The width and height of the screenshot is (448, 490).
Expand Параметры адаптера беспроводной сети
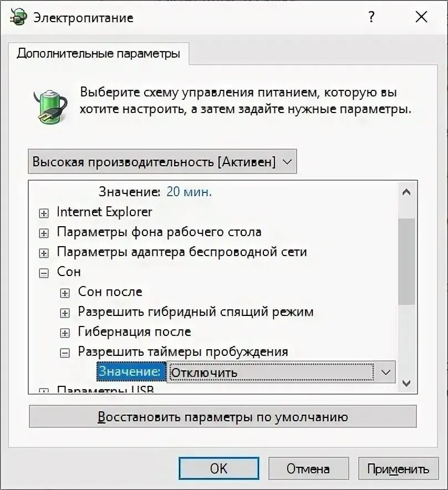tap(44, 253)
